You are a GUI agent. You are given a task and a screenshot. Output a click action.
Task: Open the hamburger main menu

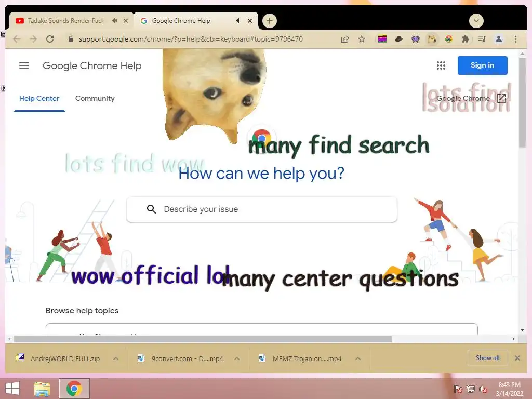pos(24,65)
